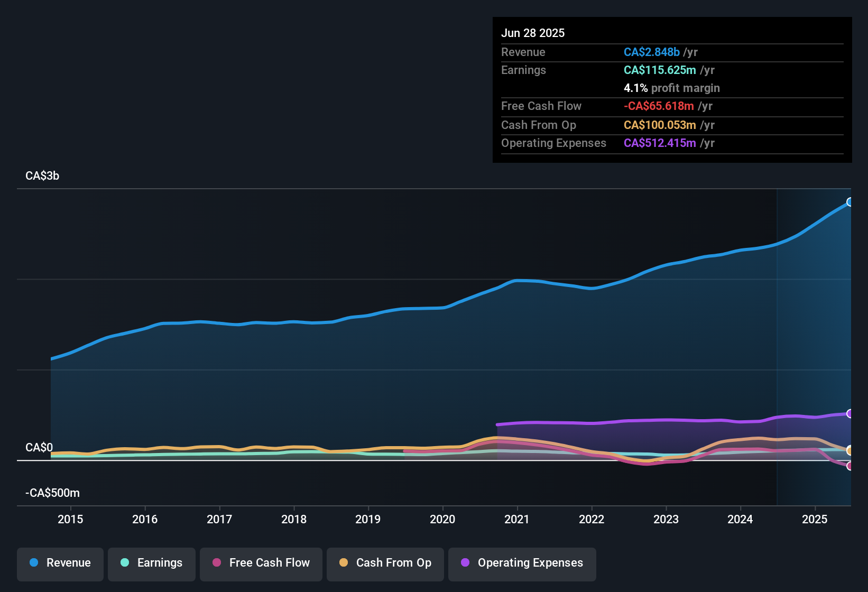Click the pink Free Cash Flow legend dot

pos(216,563)
